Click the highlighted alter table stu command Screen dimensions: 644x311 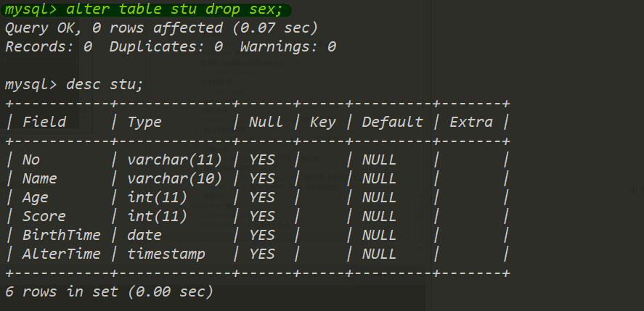click(146, 9)
